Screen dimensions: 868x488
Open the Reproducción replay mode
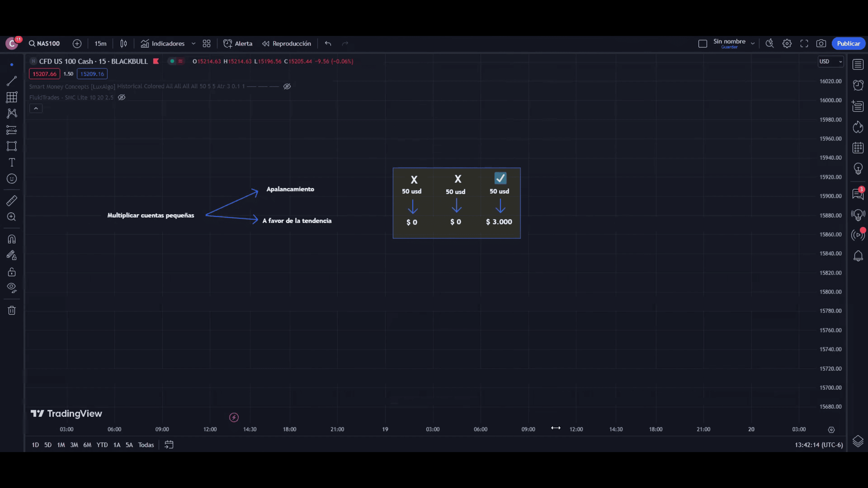pyautogui.click(x=287, y=43)
